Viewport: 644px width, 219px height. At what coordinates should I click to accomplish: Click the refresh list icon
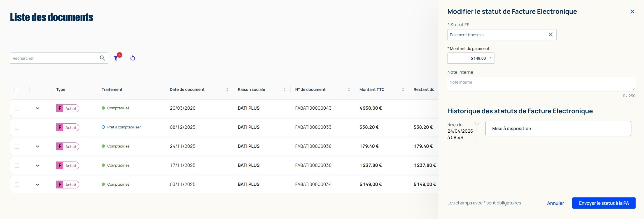(133, 58)
